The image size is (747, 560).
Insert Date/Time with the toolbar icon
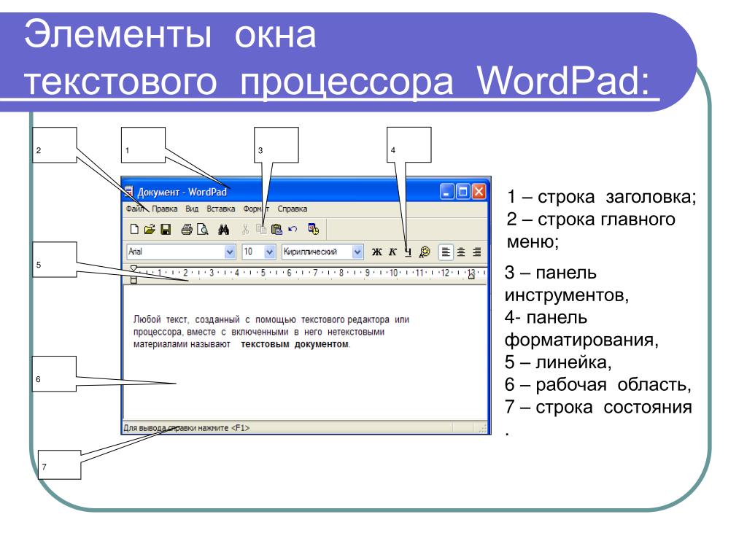coord(314,229)
